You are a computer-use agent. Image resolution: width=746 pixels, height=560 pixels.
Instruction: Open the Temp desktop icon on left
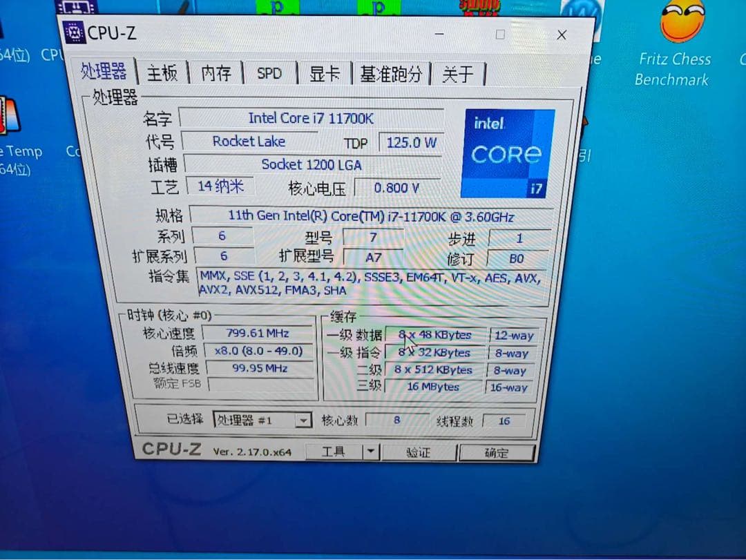pyautogui.click(x=10, y=115)
